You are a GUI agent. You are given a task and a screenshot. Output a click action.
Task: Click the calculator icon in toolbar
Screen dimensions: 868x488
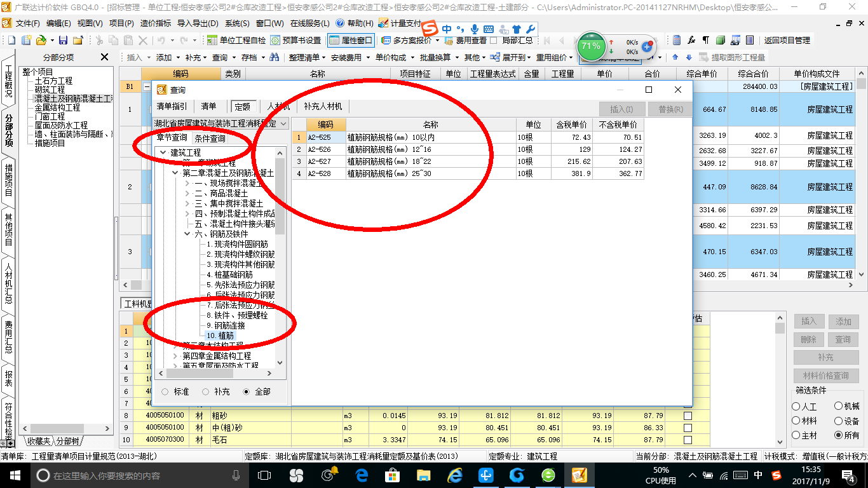coord(677,40)
